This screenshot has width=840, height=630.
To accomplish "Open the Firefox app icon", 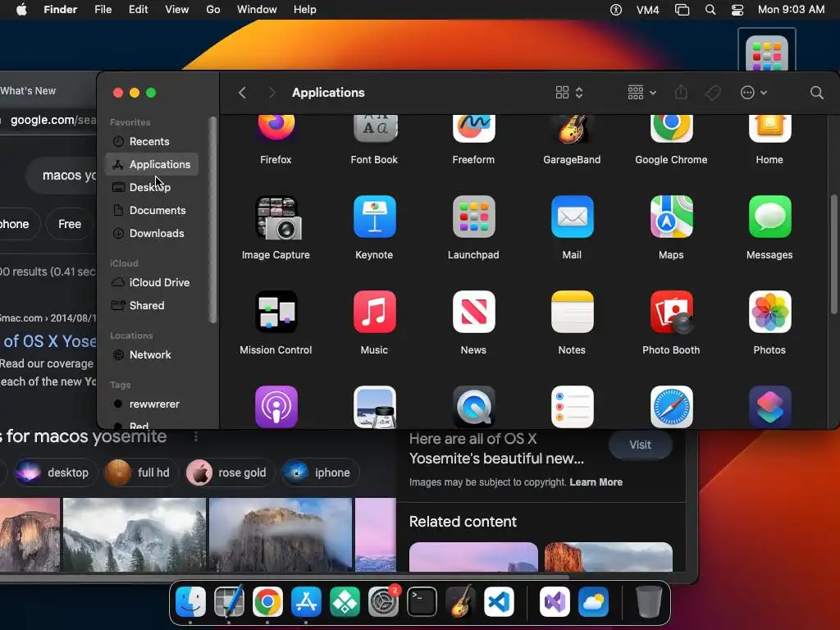I will [276, 128].
